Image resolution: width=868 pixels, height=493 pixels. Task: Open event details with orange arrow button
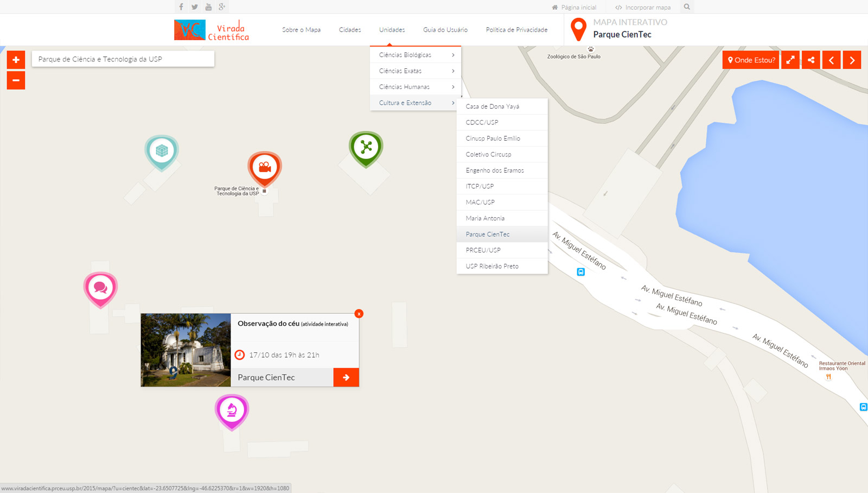(x=346, y=377)
